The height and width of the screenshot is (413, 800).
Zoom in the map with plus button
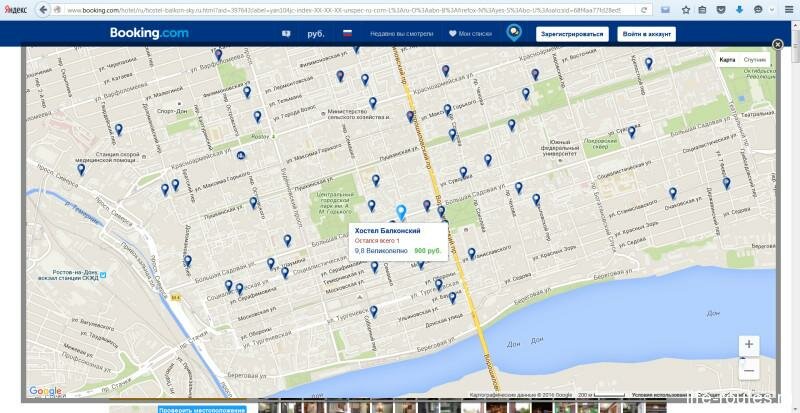click(x=749, y=345)
